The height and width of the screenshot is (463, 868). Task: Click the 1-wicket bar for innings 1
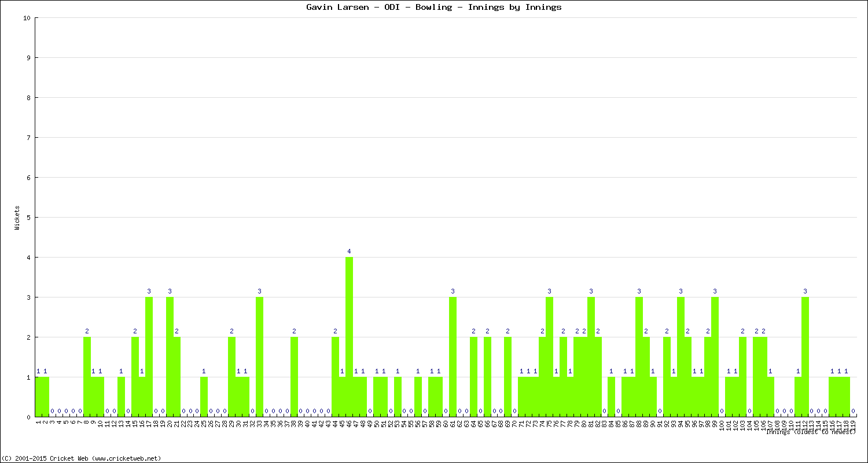(38, 396)
